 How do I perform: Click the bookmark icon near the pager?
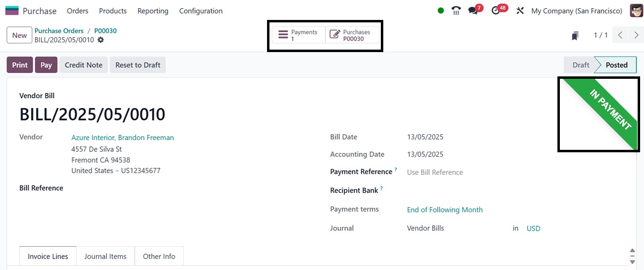575,36
